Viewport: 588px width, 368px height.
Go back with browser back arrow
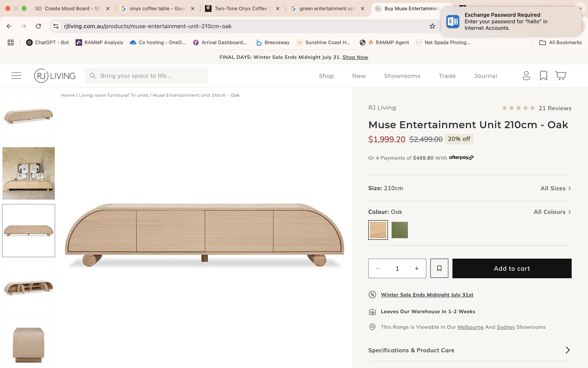pos(9,26)
